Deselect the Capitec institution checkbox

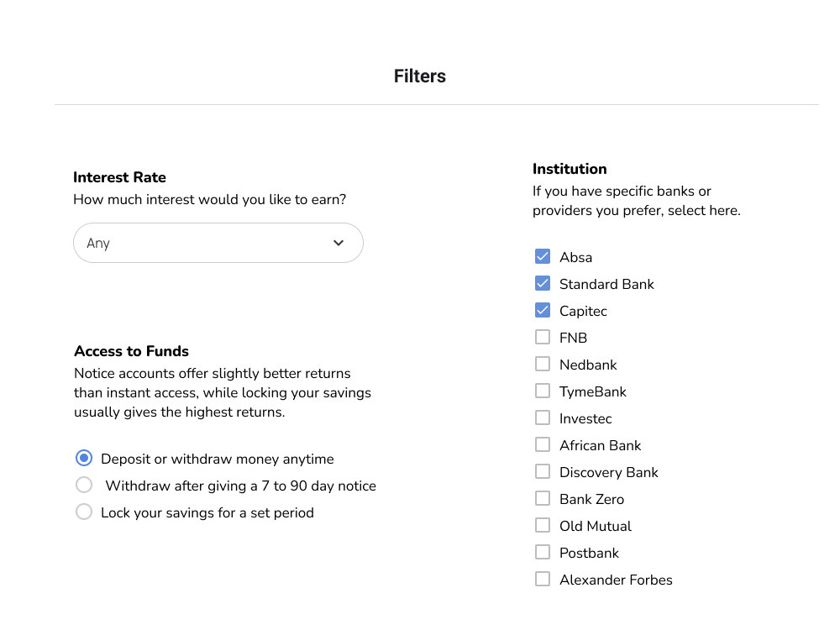(x=543, y=310)
